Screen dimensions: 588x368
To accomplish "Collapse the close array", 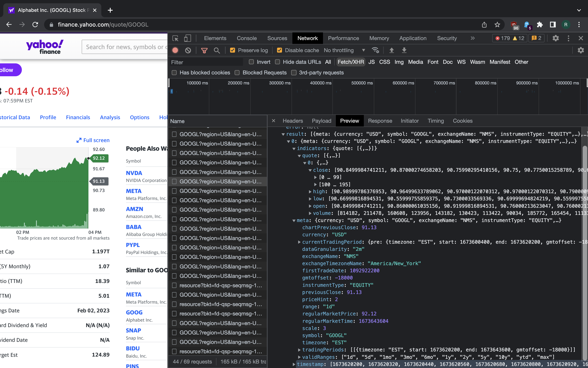I will 310,170.
